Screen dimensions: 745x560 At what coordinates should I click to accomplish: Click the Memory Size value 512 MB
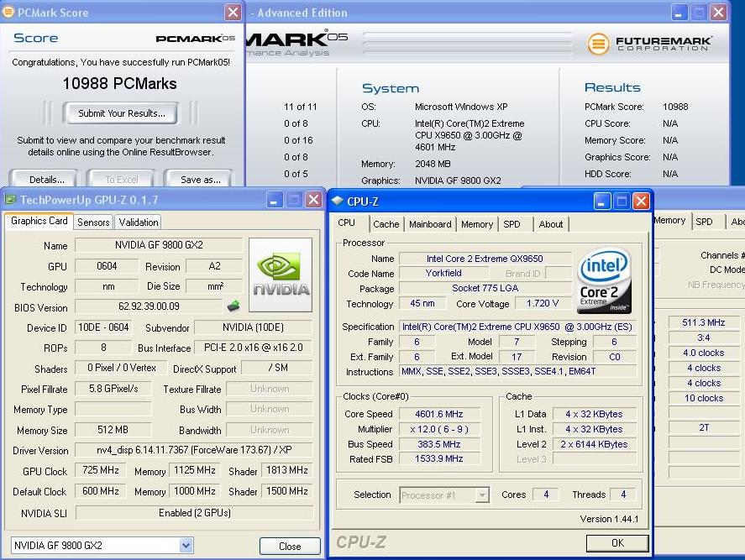coord(113,430)
